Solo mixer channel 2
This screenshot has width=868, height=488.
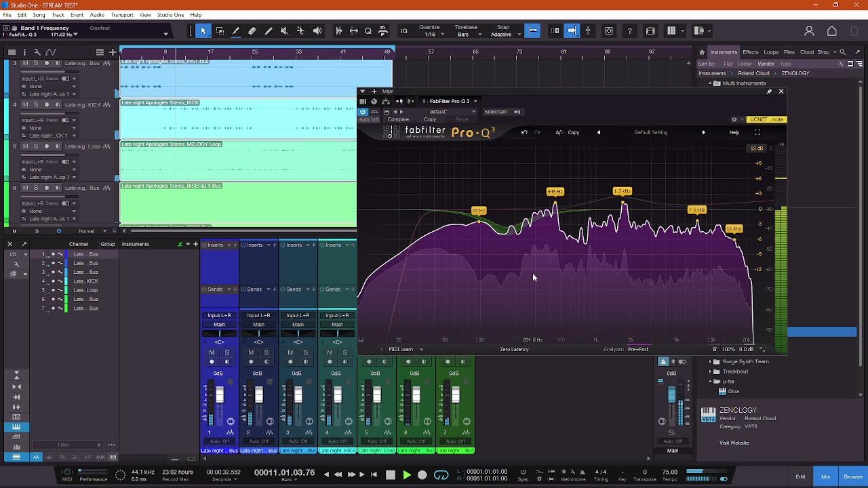pyautogui.click(x=266, y=352)
